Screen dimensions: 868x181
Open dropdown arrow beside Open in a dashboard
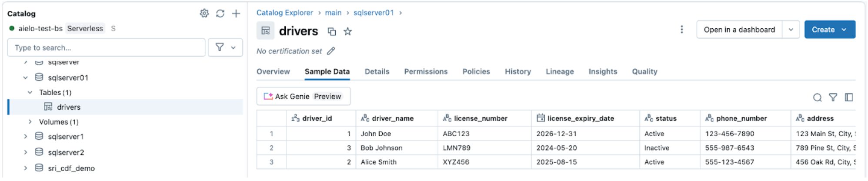pyautogui.click(x=791, y=30)
